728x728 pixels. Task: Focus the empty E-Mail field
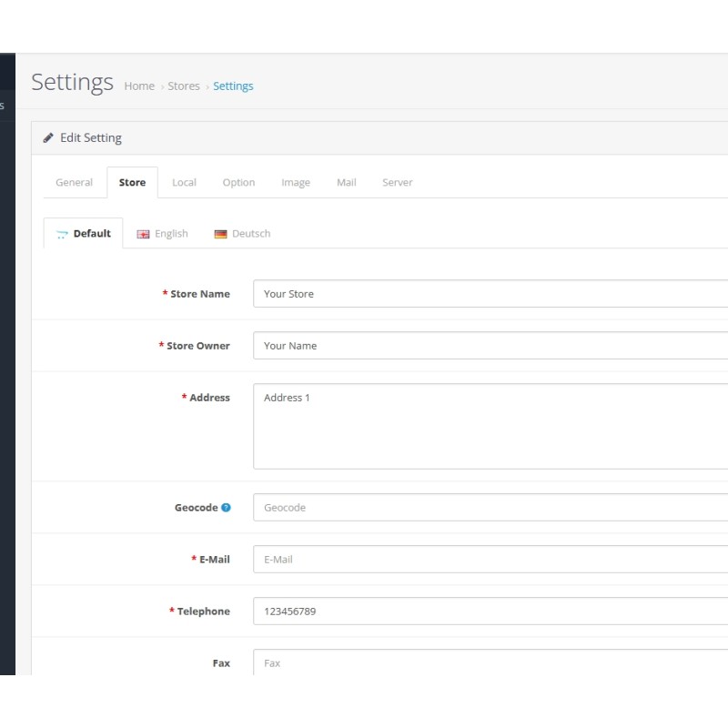[x=491, y=560]
